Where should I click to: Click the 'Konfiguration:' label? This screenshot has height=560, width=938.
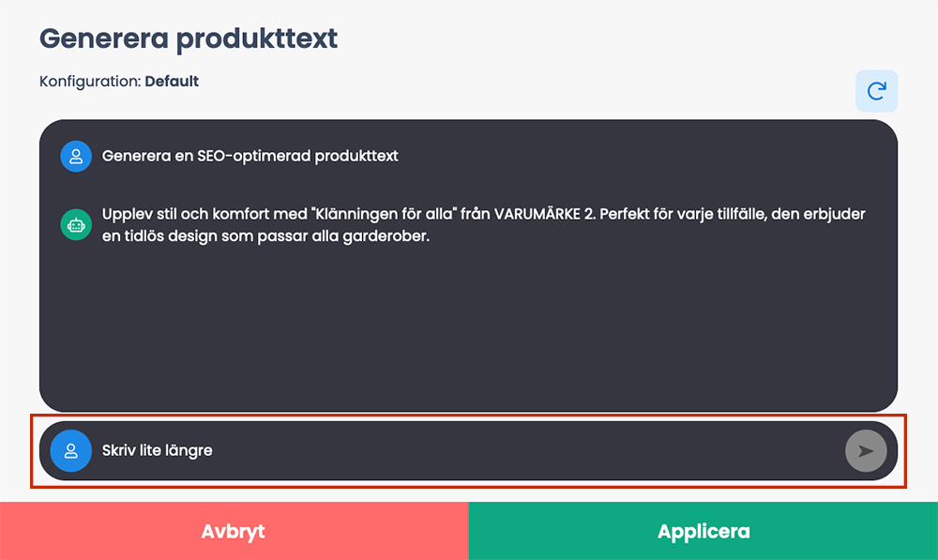90,82
